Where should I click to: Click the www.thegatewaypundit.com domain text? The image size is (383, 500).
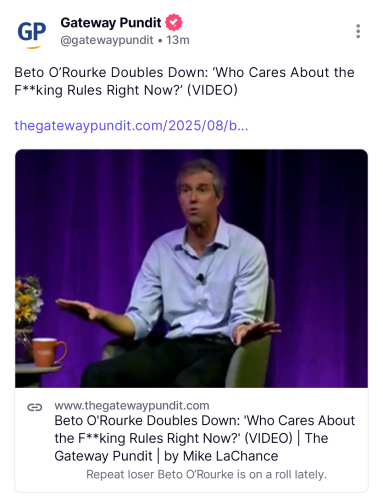(132, 405)
